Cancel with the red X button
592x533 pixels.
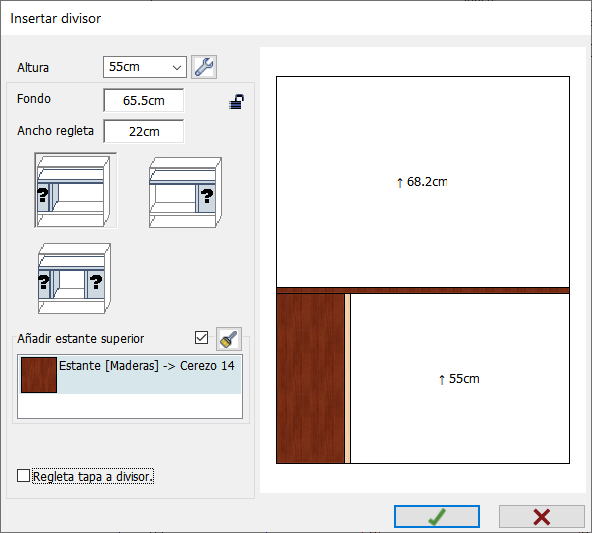point(542,516)
